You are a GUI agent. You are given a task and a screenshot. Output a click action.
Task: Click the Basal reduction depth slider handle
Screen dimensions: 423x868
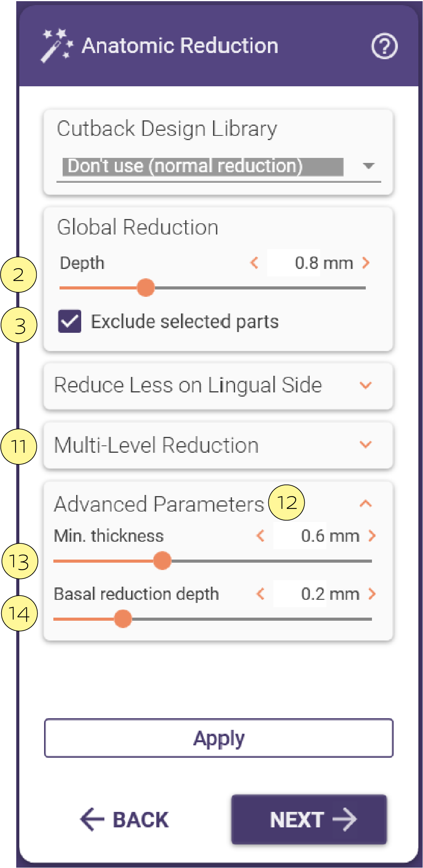tap(123, 619)
